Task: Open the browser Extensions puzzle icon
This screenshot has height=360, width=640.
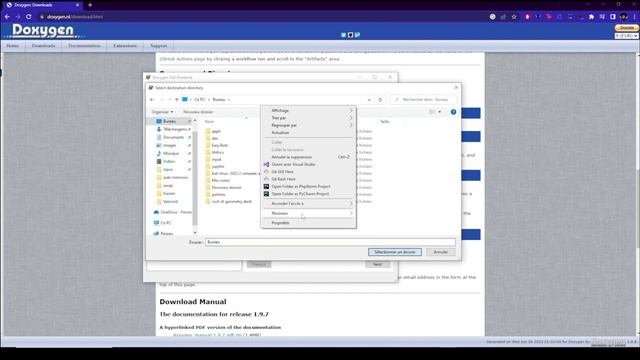Action: [x=591, y=17]
